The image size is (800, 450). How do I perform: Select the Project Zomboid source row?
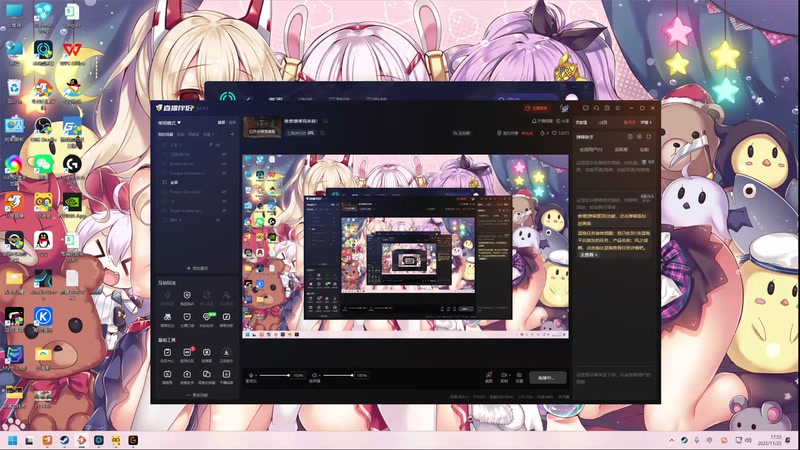click(x=196, y=192)
